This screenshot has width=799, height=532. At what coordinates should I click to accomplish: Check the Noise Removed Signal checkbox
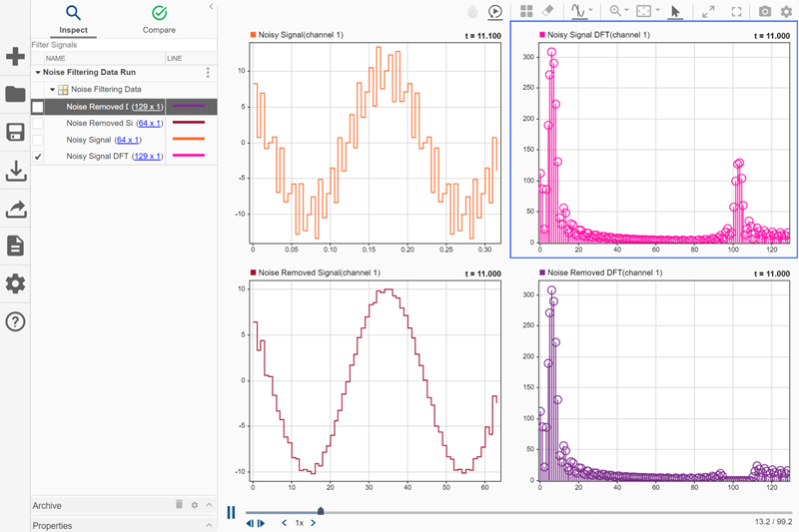pos(38,123)
